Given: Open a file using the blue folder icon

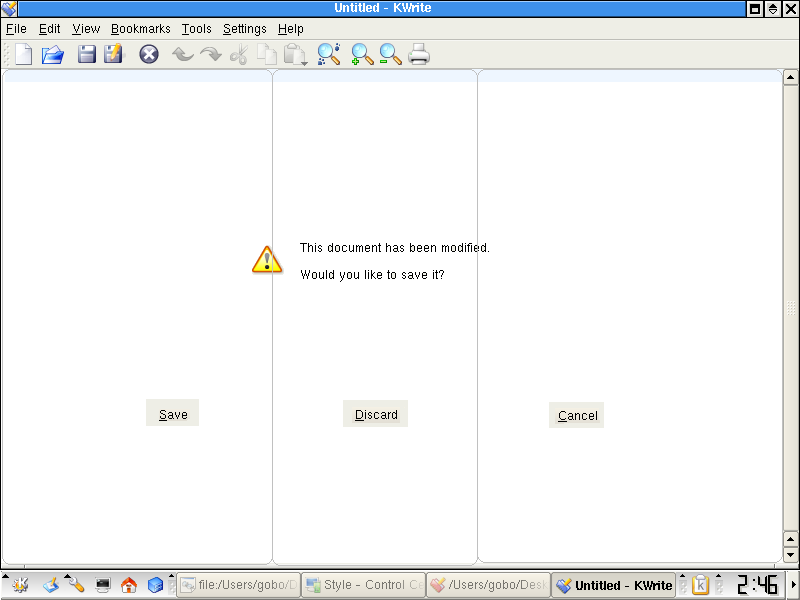Looking at the screenshot, I should click(x=53, y=55).
